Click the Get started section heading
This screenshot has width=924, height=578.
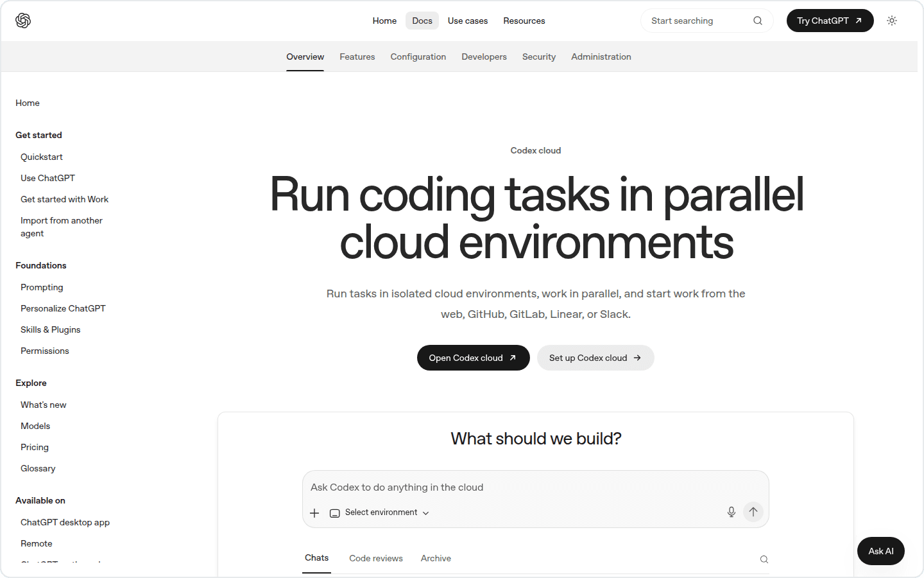coord(38,135)
